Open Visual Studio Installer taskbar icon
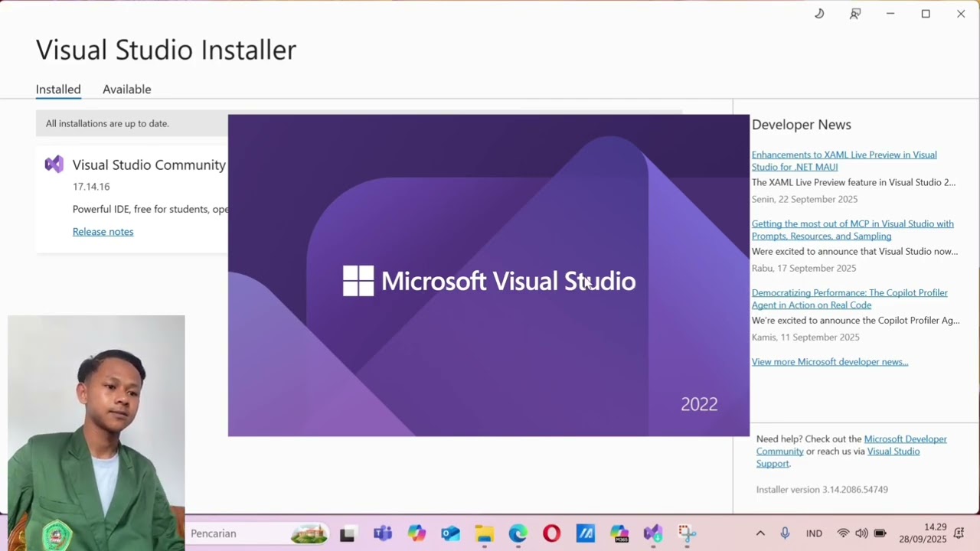This screenshot has width=980, height=551. tap(653, 533)
